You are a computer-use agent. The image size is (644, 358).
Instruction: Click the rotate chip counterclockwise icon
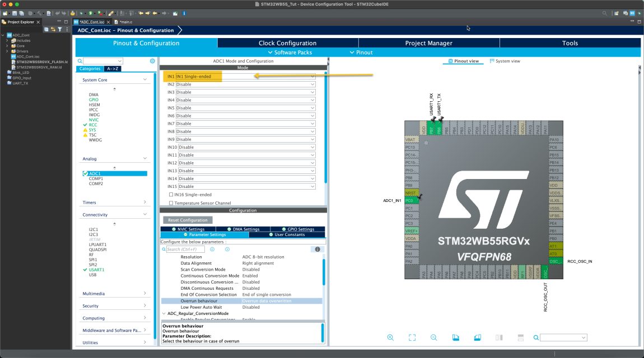(x=477, y=337)
